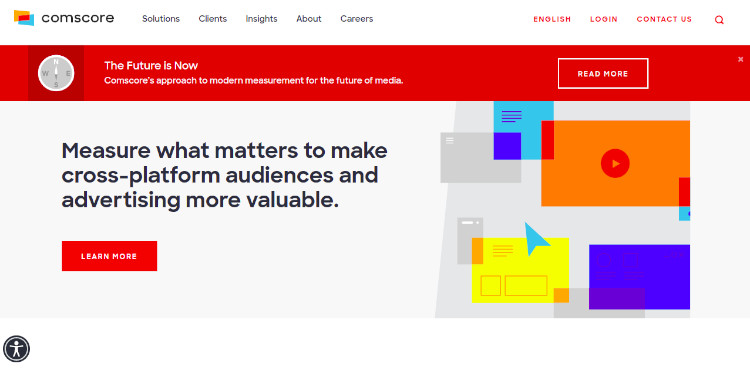The width and height of the screenshot is (750, 370).
Task: Click the CONTACT US link
Action: click(x=664, y=20)
